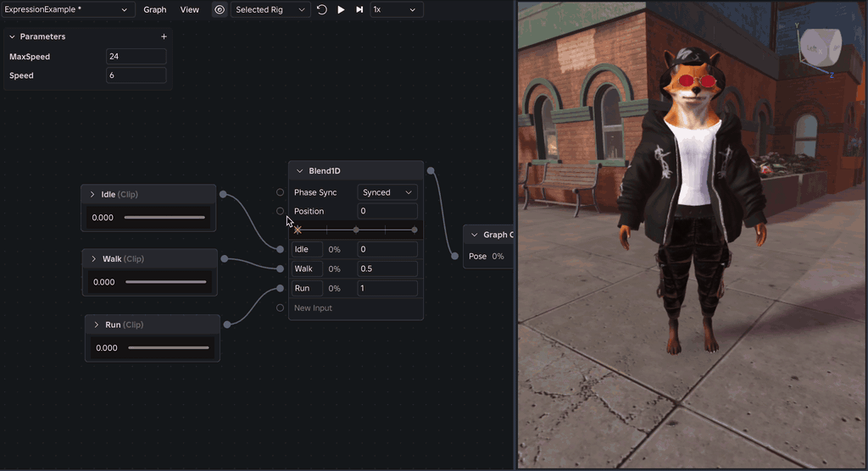Image resolution: width=868 pixels, height=471 pixels.
Task: Click the Speed value field
Action: pos(136,75)
